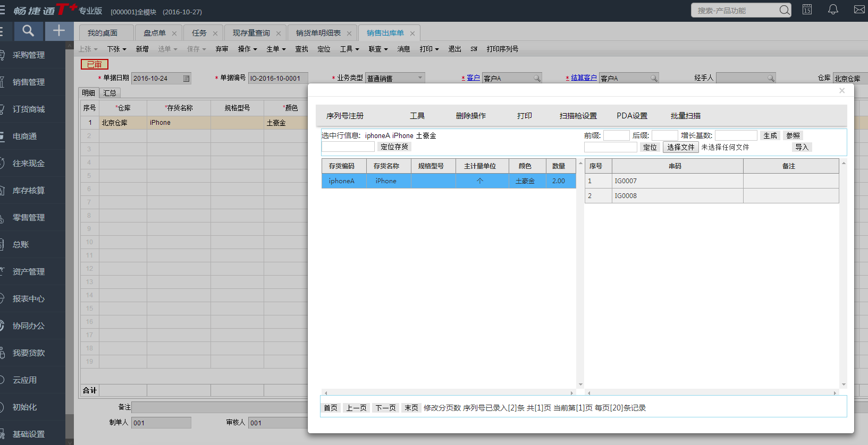
Task: Expand the 业务类型 dropdown
Action: [420, 78]
